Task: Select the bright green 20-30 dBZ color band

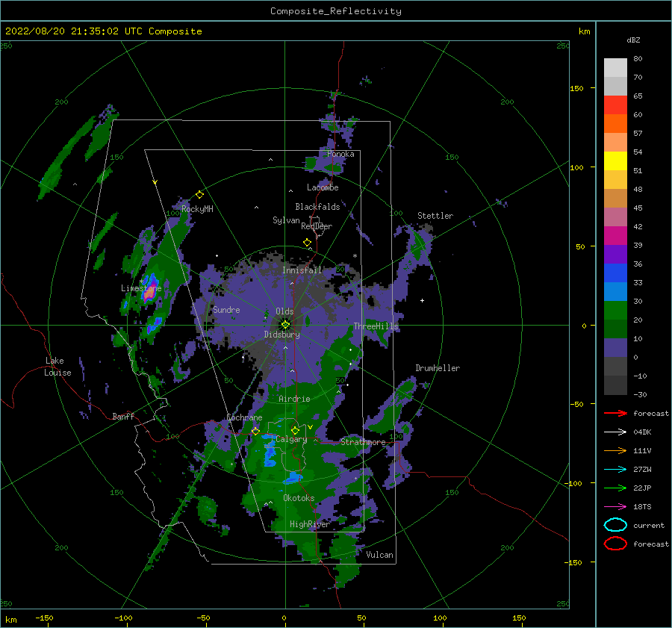Action: coord(615,310)
